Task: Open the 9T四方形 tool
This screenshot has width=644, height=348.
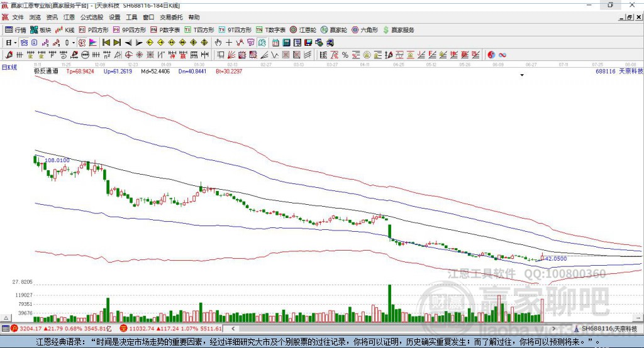Action: [x=235, y=30]
